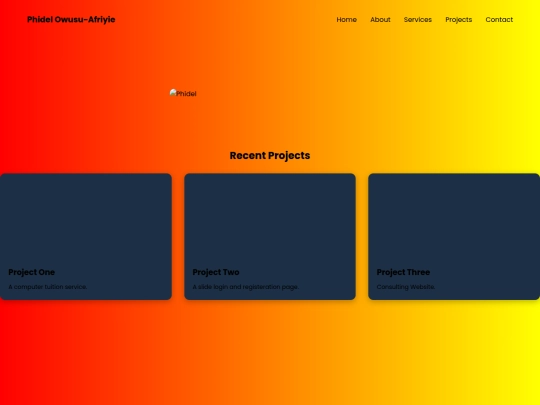The width and height of the screenshot is (540, 405).
Task: Click the Recent Projects heading
Action: [x=270, y=155]
